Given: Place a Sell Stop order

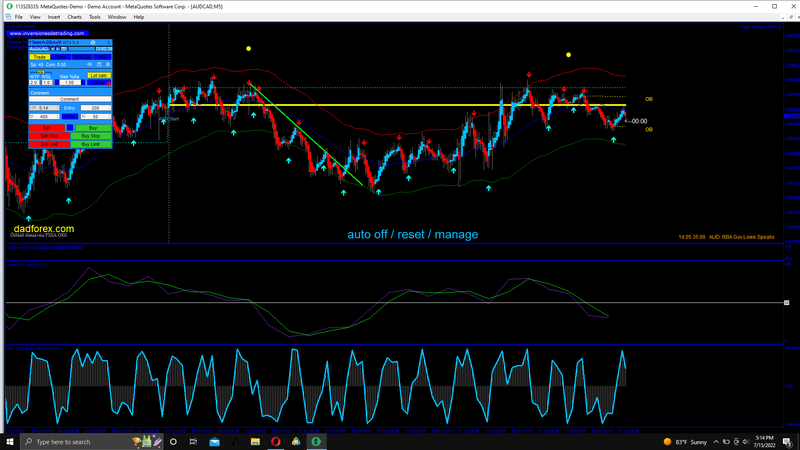Looking at the screenshot, I should click(x=49, y=136).
